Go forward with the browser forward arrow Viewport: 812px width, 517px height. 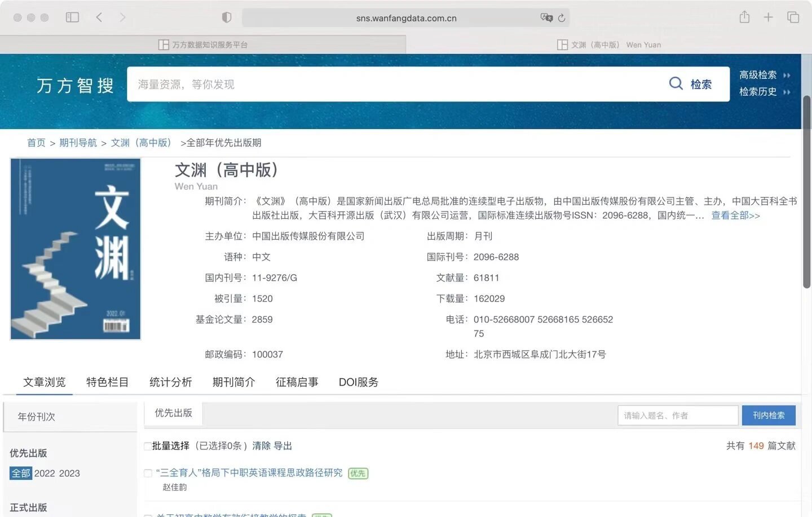coord(122,17)
